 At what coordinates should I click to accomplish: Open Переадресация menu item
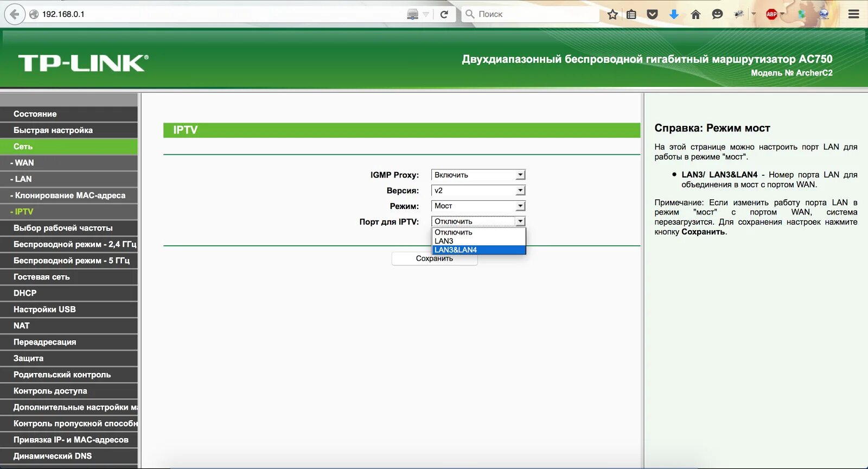(x=69, y=342)
